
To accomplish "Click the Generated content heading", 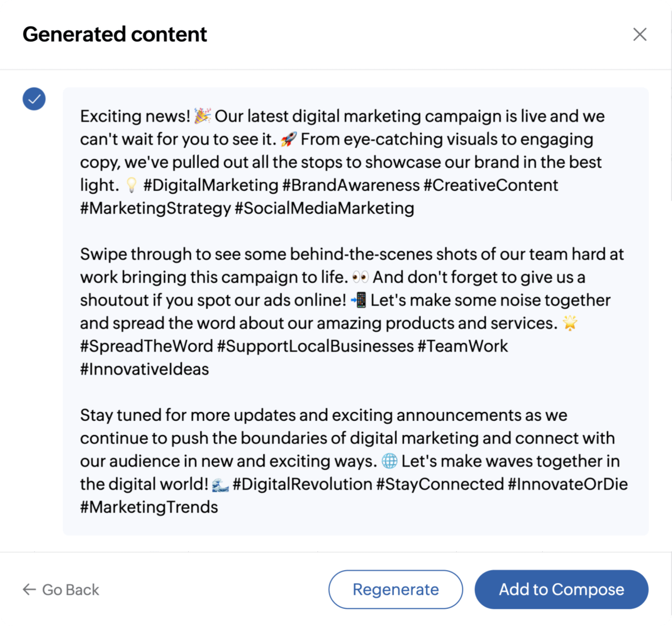I will [115, 34].
